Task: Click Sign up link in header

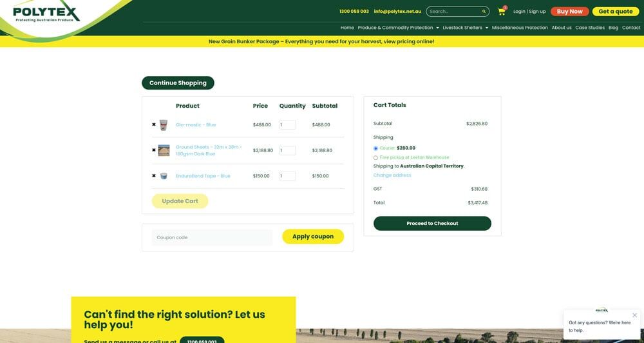Action: [x=537, y=12]
